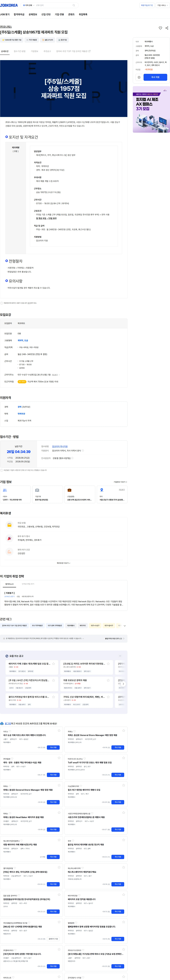Open the 기업·연봉 menu
Viewport: 170px width, 980px height.
(59, 14)
